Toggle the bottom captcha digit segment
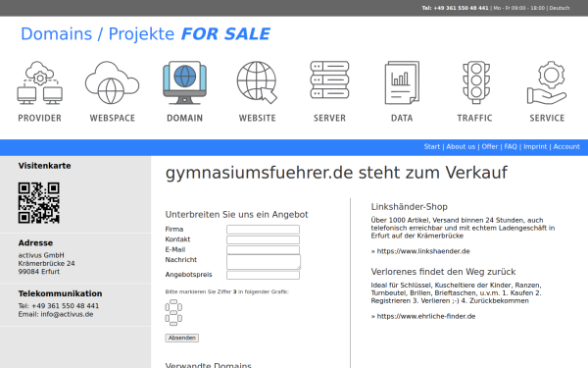The height and width of the screenshot is (368, 588). coord(173,323)
